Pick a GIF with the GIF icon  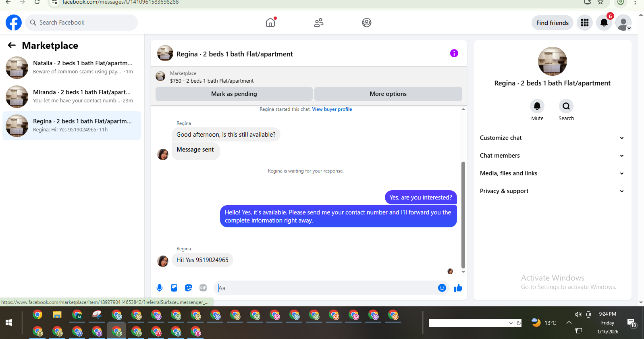tap(203, 288)
